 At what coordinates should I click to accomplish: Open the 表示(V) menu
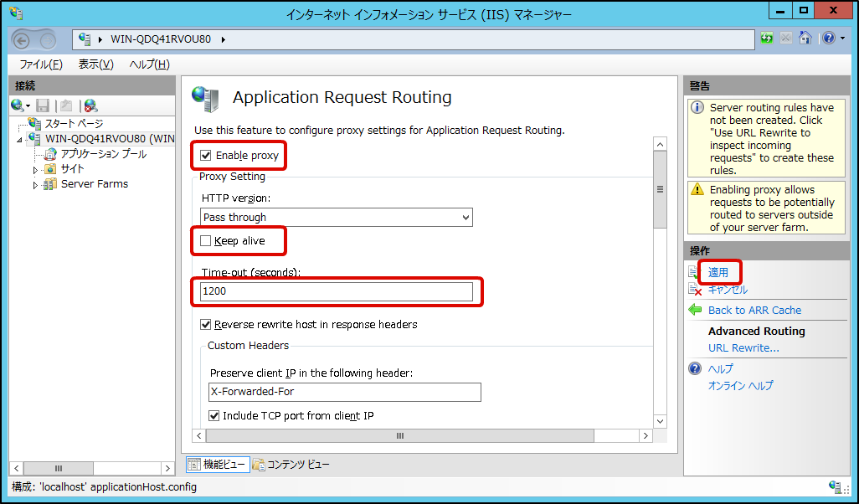[96, 64]
